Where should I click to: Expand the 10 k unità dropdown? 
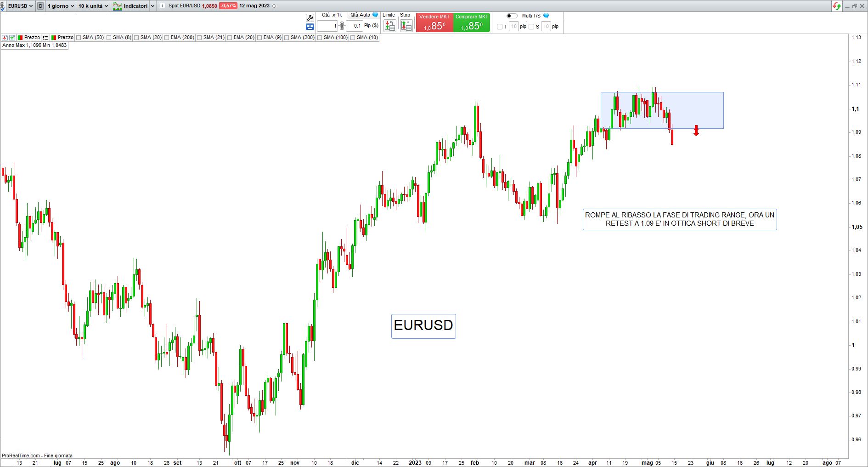coord(93,6)
